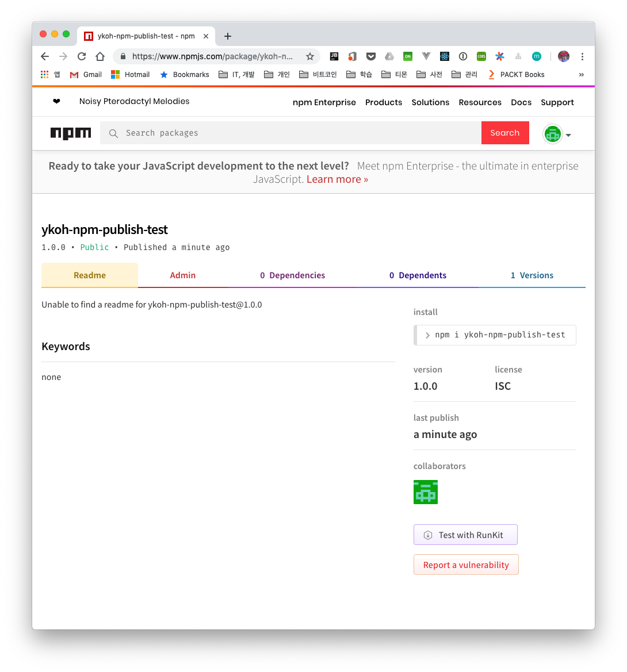The image size is (627, 672).
Task: Bookmark this page with the star icon
Action: tap(310, 56)
